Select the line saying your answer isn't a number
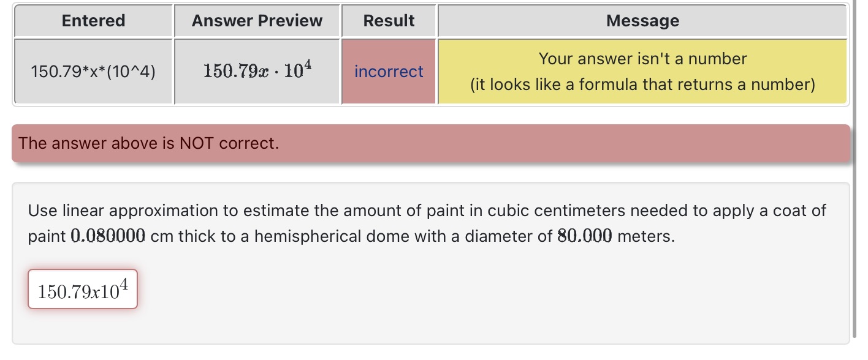Screen dimensions: 868x360 point(642,59)
